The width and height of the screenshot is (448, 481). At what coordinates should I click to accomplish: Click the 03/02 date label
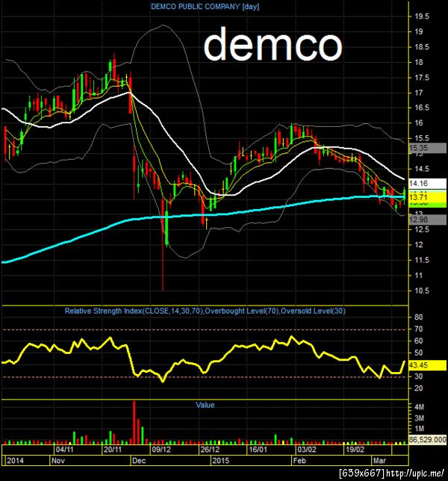coord(307,450)
